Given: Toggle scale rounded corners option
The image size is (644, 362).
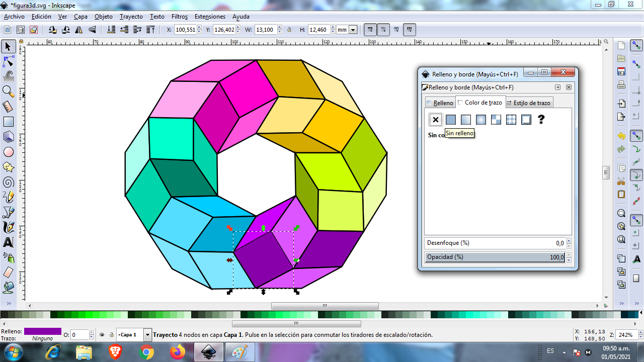Looking at the screenshot, I should [x=383, y=30].
